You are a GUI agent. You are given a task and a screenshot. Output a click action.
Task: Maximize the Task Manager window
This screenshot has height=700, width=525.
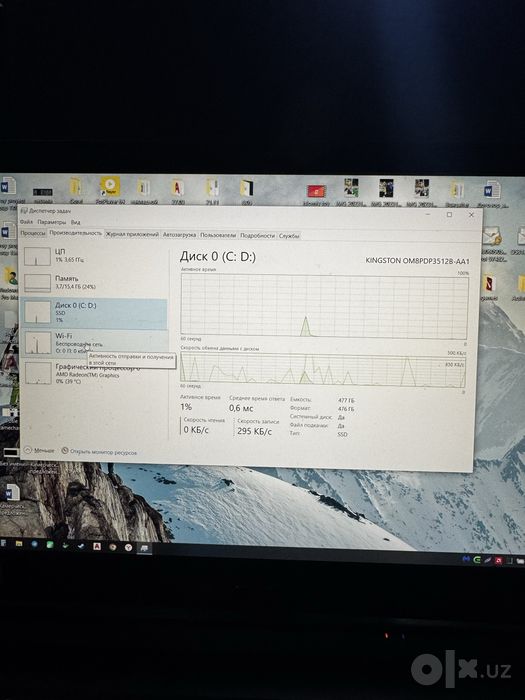(450, 215)
